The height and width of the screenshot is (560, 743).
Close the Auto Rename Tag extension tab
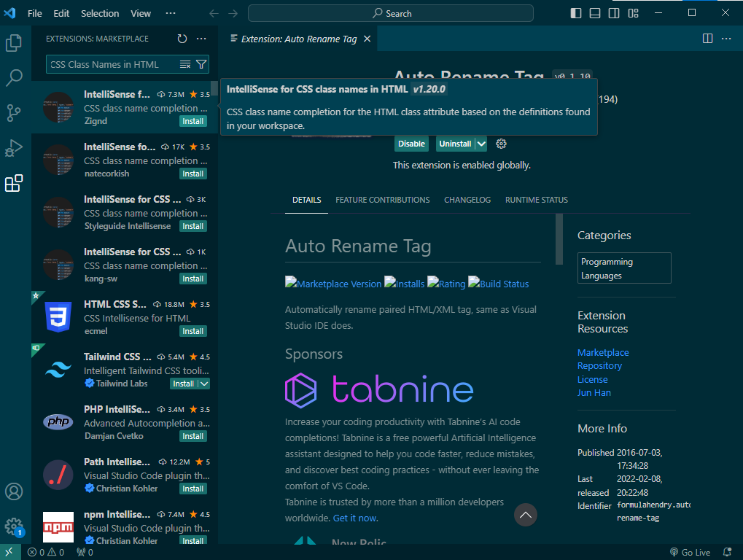[x=367, y=39]
